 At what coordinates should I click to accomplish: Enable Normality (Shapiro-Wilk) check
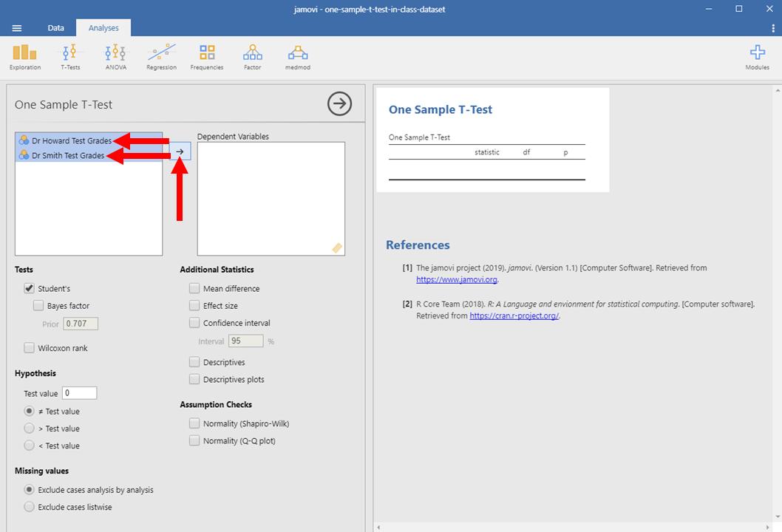point(194,424)
